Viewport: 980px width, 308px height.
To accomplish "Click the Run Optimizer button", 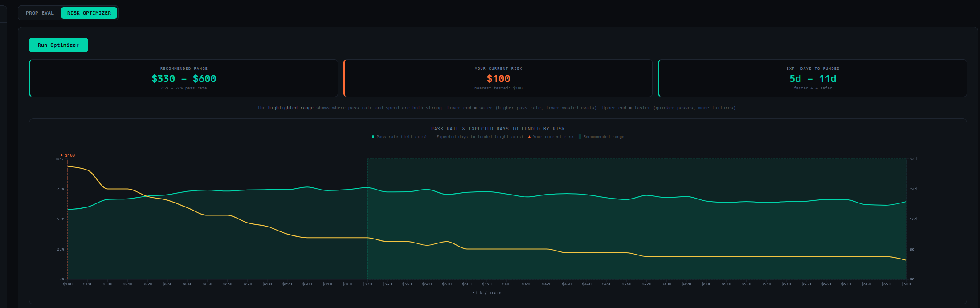I will tap(58, 45).
